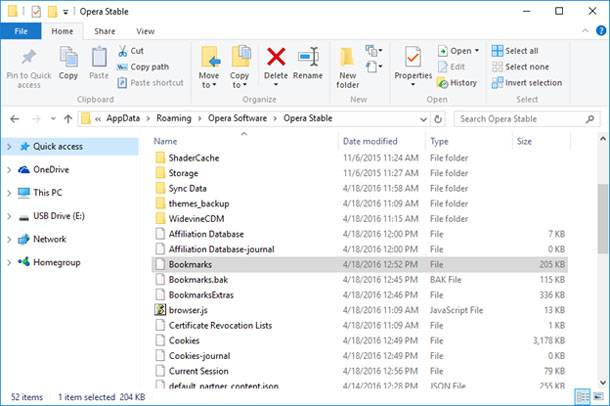Click the Pin to Quick access icon
Screen dimensions: 610x406
point(29,58)
